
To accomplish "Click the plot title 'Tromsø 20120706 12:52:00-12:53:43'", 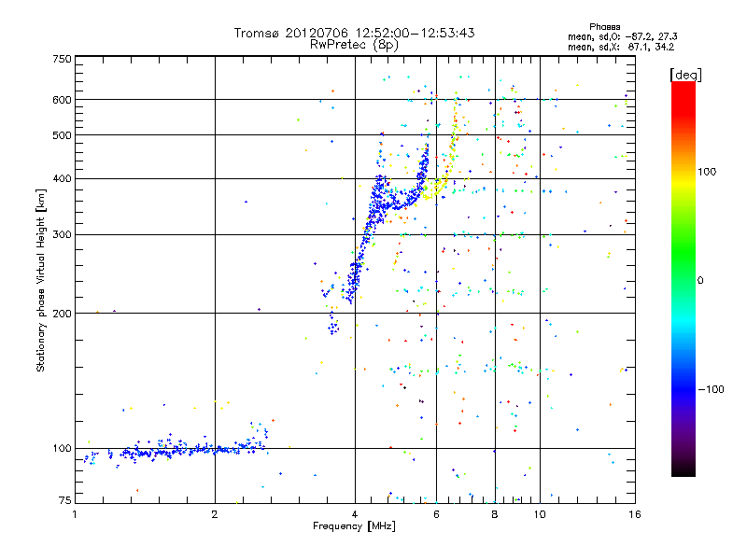I will click(x=354, y=33).
